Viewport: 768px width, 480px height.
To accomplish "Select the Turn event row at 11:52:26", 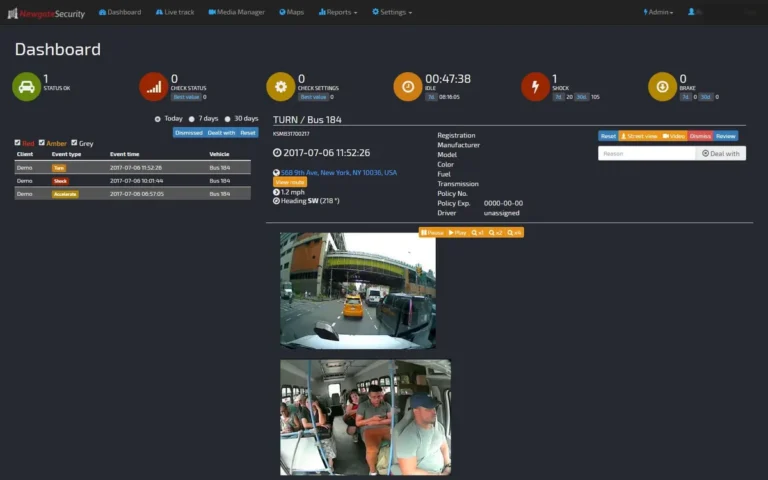I will coord(133,168).
